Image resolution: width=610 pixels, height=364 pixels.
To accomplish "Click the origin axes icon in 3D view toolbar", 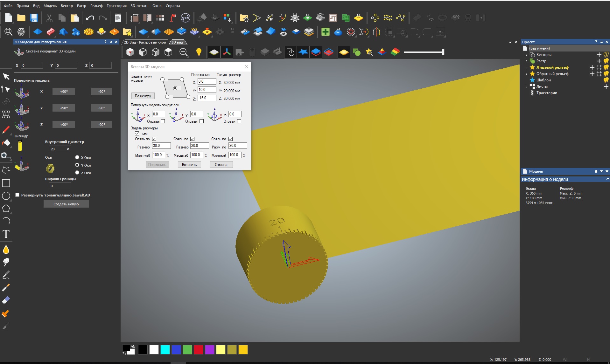I will point(227,52).
